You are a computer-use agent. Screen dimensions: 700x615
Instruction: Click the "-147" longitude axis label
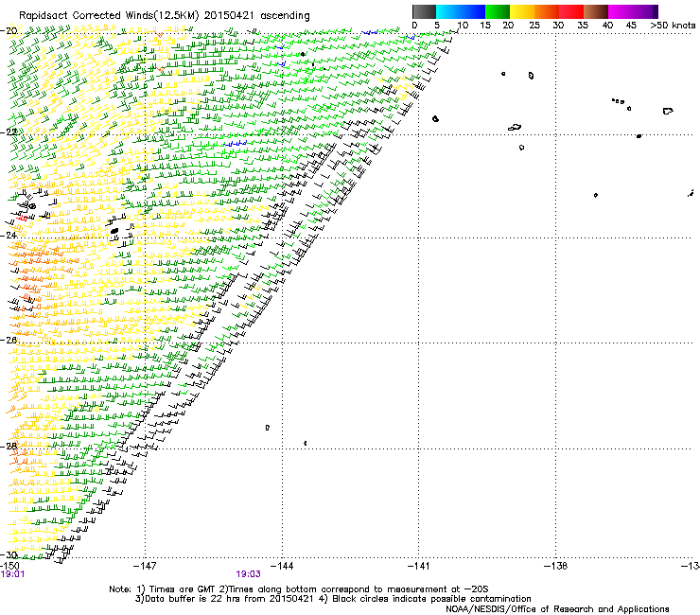(x=145, y=566)
